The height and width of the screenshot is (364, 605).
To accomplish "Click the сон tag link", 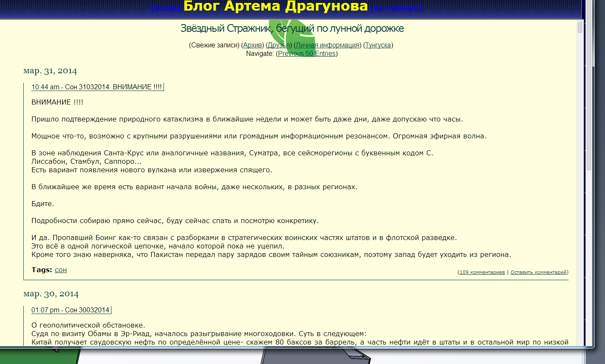I will (61, 270).
